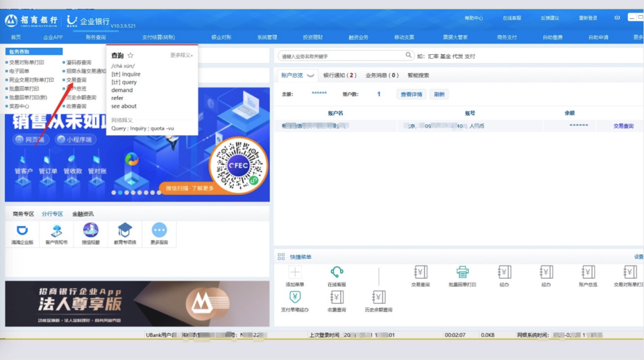Screen dimensions: 644x360
Task: Expand the 账户总览 tab chevron
Action: click(311, 76)
